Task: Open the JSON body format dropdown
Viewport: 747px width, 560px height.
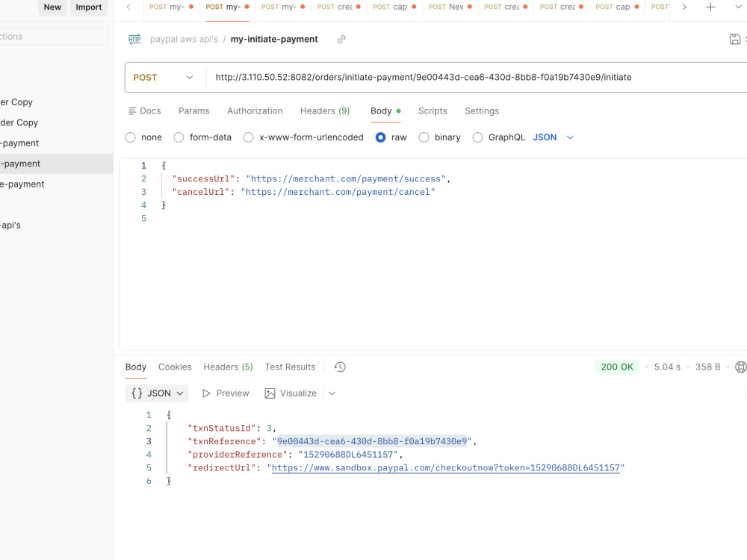Action: tap(553, 137)
